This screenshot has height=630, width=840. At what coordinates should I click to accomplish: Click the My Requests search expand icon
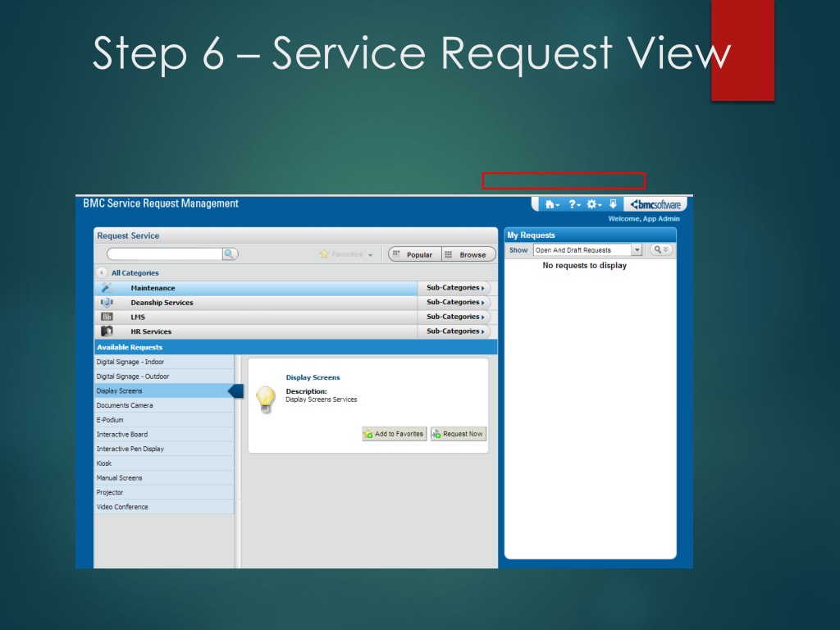tap(661, 249)
